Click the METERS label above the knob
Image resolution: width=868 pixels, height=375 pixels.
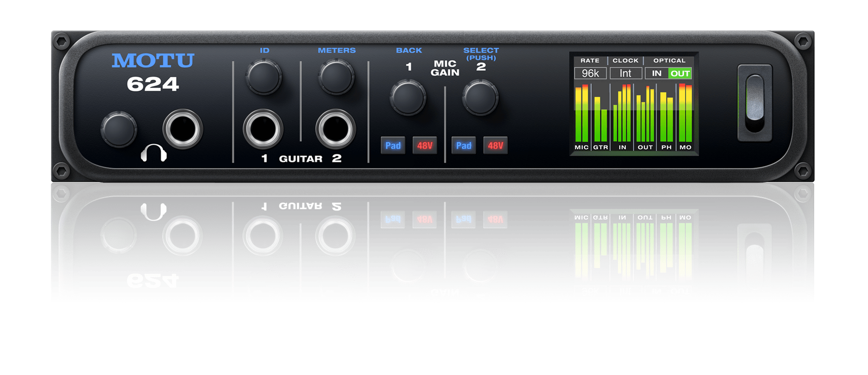(x=337, y=50)
